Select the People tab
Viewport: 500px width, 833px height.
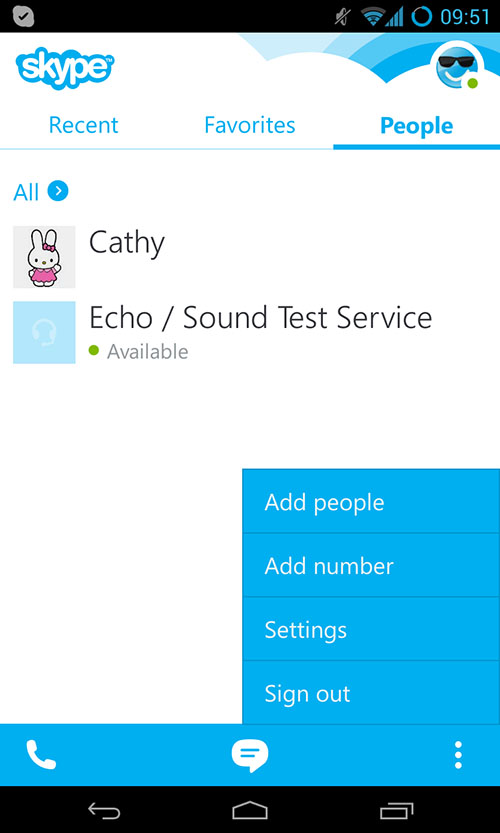417,126
